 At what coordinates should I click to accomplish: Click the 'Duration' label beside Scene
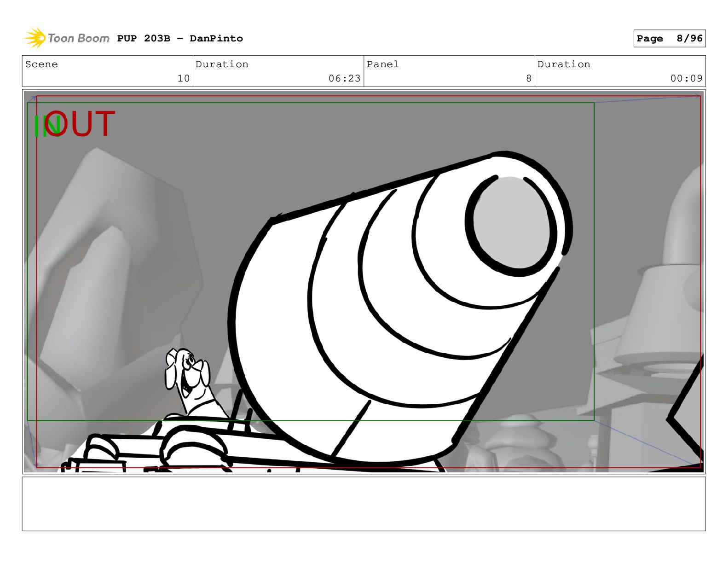pyautogui.click(x=222, y=64)
